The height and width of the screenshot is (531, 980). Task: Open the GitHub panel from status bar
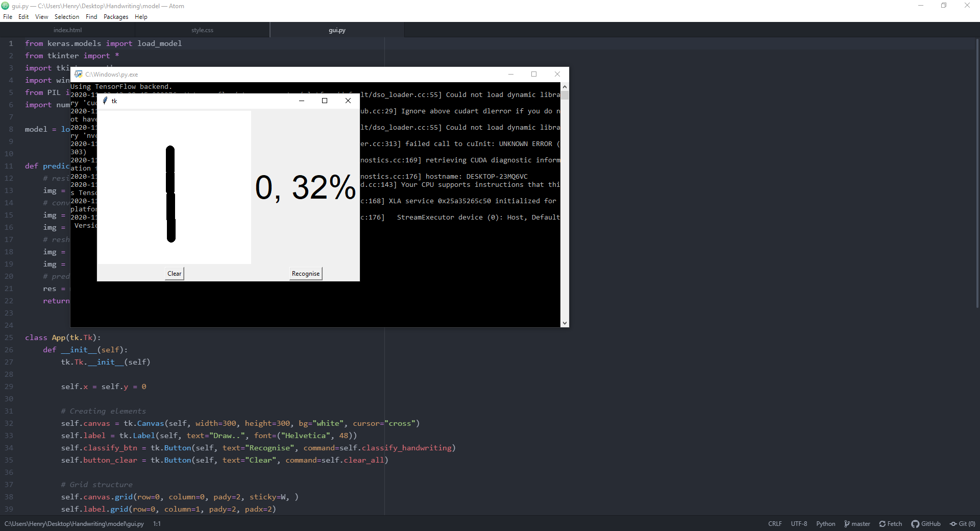pos(926,524)
